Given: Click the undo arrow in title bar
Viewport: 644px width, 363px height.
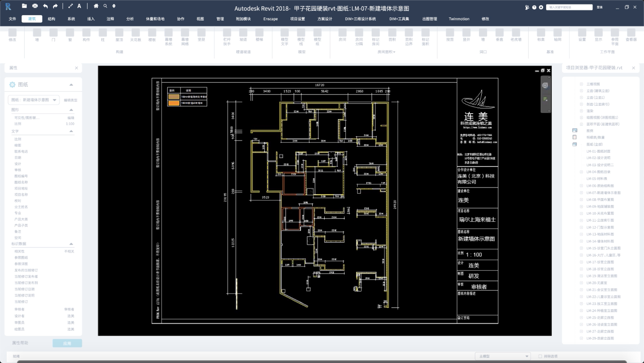Looking at the screenshot, I should click(45, 6).
